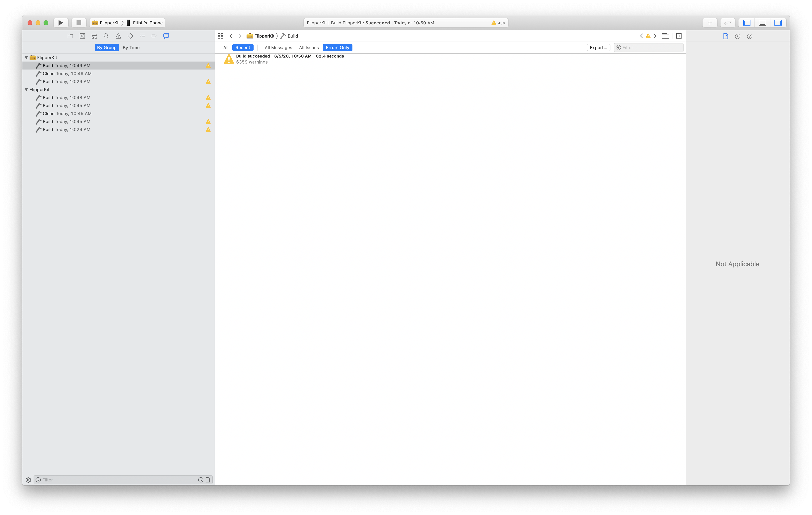Click the Run play button

[x=61, y=23]
